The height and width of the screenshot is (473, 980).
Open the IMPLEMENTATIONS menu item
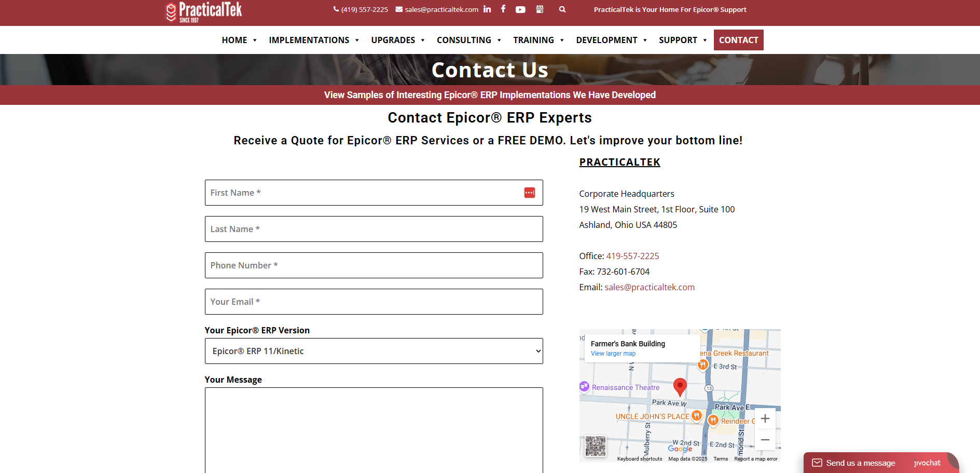[309, 40]
